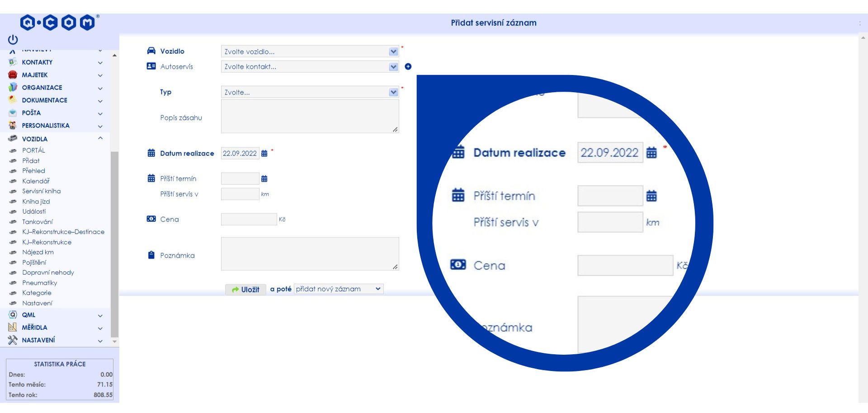The width and height of the screenshot is (868, 413).
Task: Open Tankování menu item
Action: point(37,222)
